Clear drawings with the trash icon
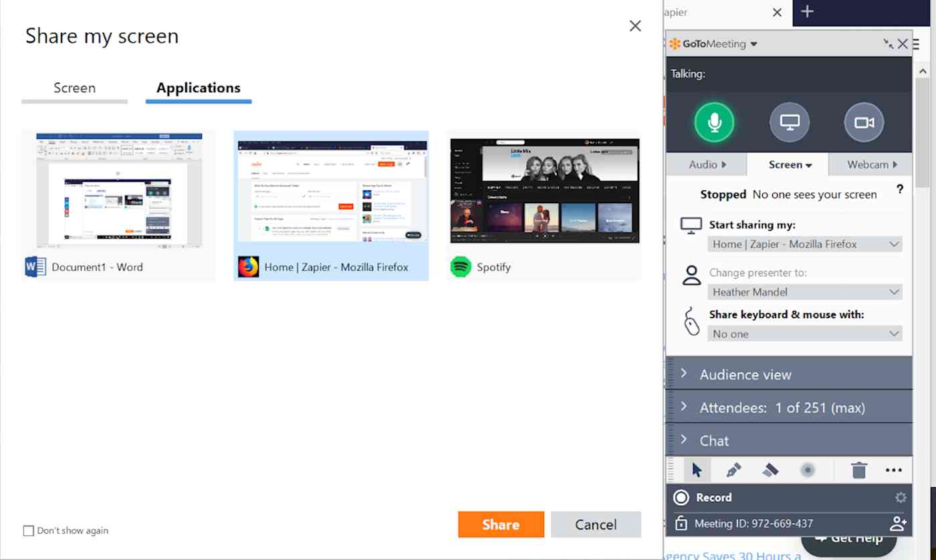Image resolution: width=936 pixels, height=560 pixels. [x=860, y=470]
